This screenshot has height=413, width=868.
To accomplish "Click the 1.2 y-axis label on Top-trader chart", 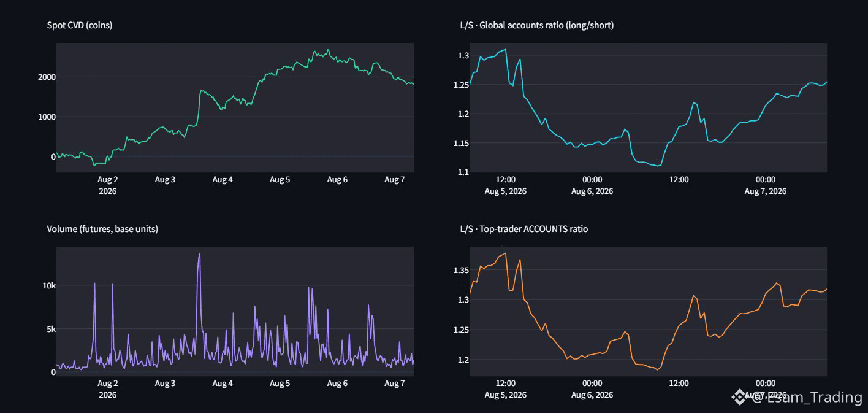I will (463, 360).
